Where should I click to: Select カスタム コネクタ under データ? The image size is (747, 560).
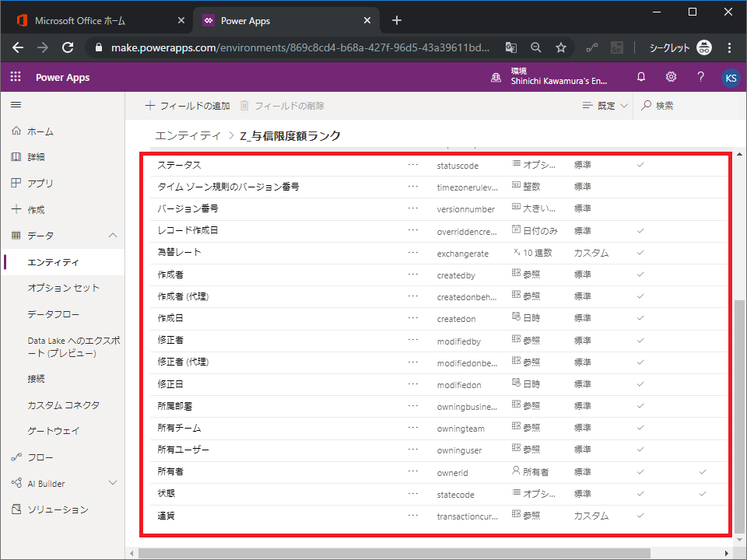coord(63,404)
